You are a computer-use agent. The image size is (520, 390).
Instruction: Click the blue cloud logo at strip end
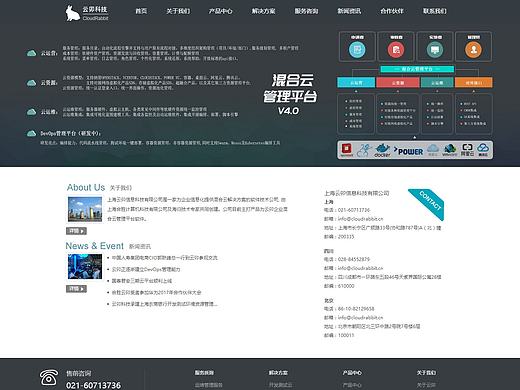click(x=483, y=150)
